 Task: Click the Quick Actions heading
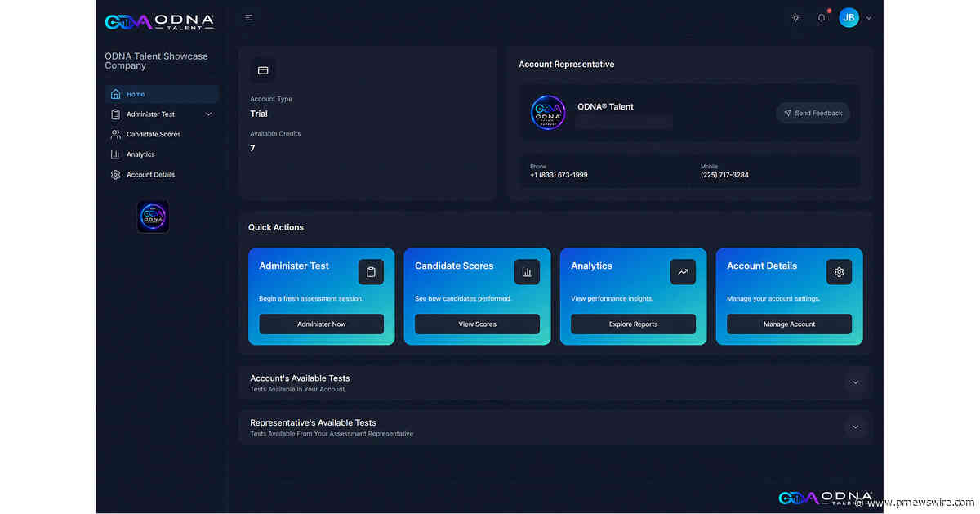pos(276,227)
